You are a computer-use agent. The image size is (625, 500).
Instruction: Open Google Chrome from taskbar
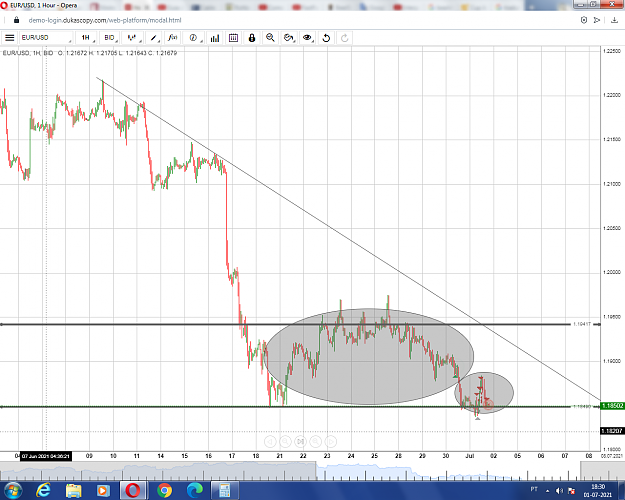tap(164, 490)
